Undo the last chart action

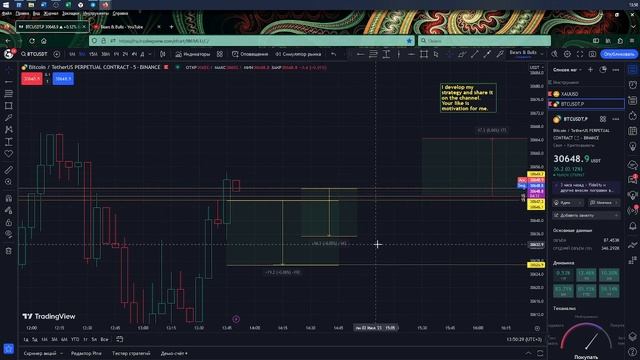(333, 54)
